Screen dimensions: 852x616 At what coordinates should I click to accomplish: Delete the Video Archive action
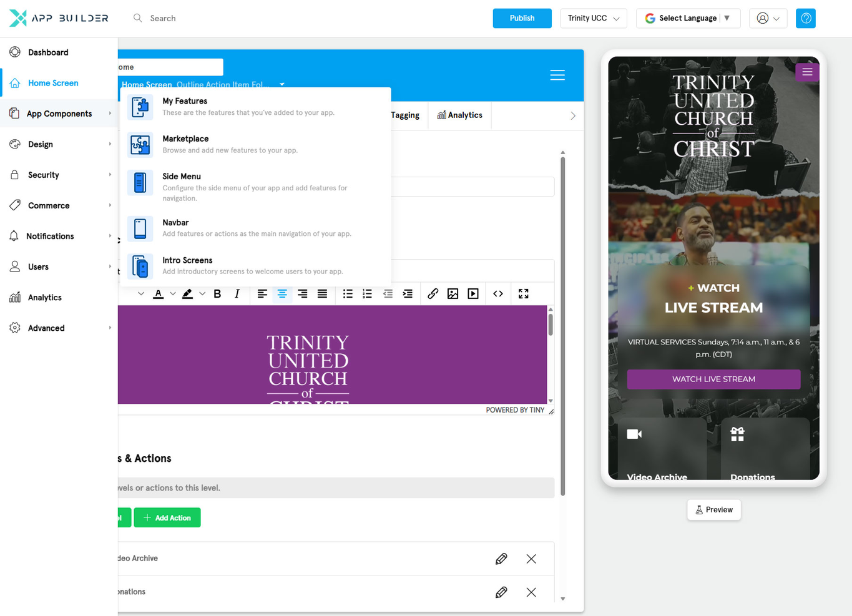point(531,559)
